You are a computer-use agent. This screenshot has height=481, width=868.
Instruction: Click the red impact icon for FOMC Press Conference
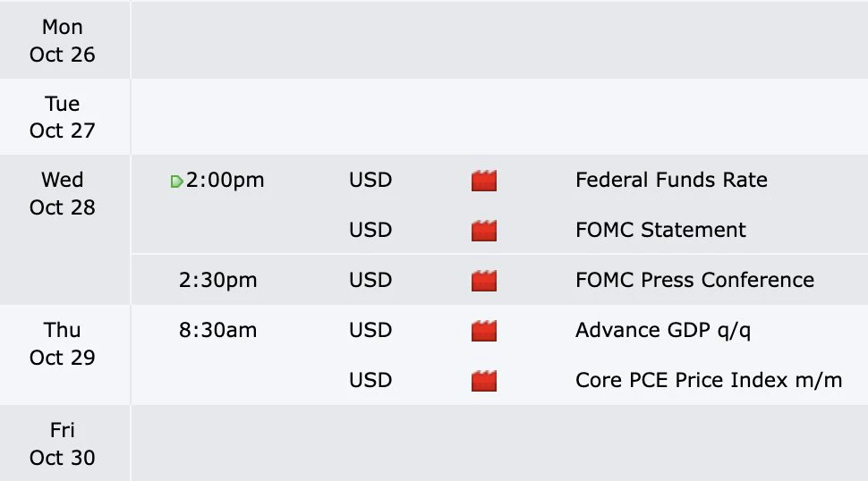[x=484, y=281]
